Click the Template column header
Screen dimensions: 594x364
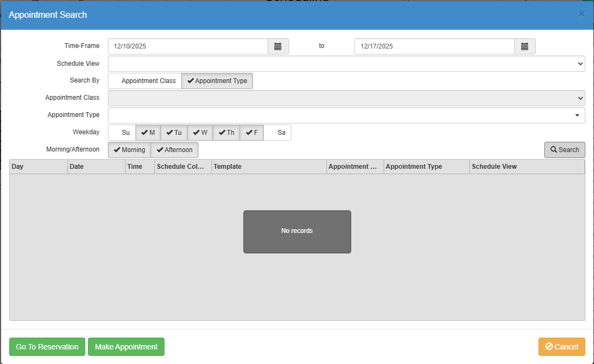click(269, 167)
